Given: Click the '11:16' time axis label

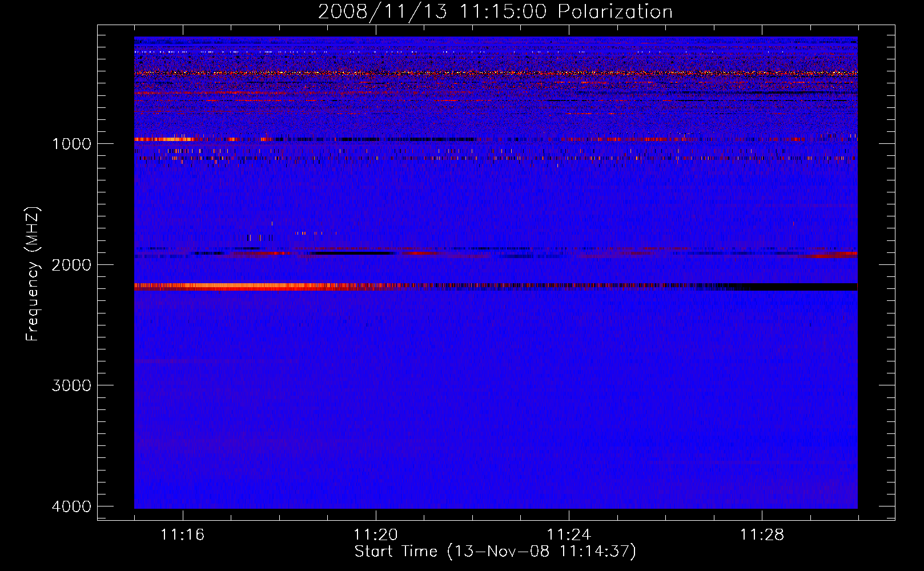Looking at the screenshot, I should coord(182,534).
